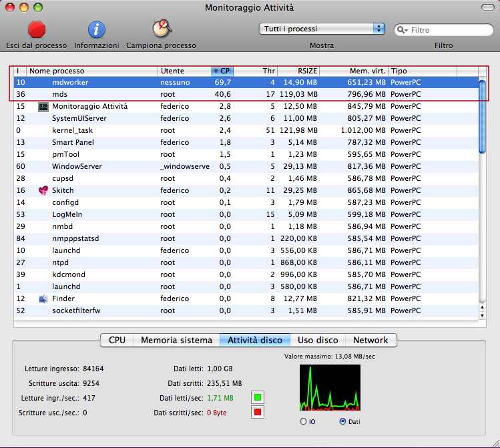This screenshot has width=500, height=448.
Task: Click the Finder process name
Action: tap(63, 298)
